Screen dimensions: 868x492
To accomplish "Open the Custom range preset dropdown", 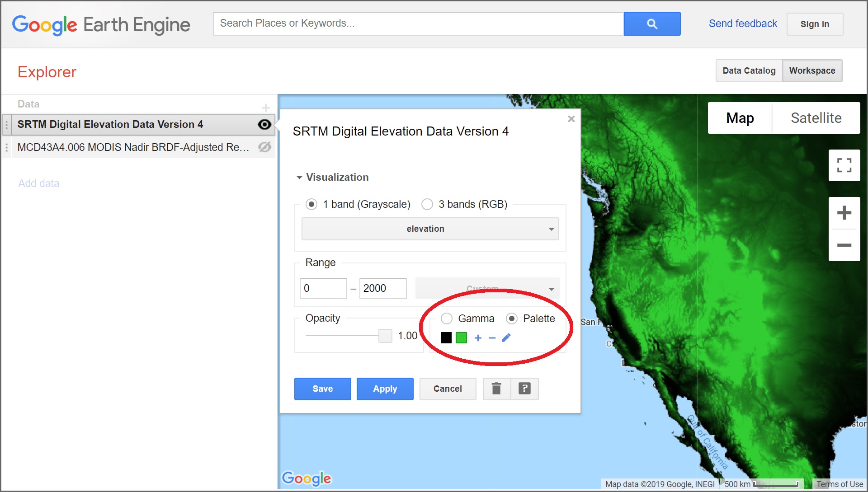I will tap(487, 288).
